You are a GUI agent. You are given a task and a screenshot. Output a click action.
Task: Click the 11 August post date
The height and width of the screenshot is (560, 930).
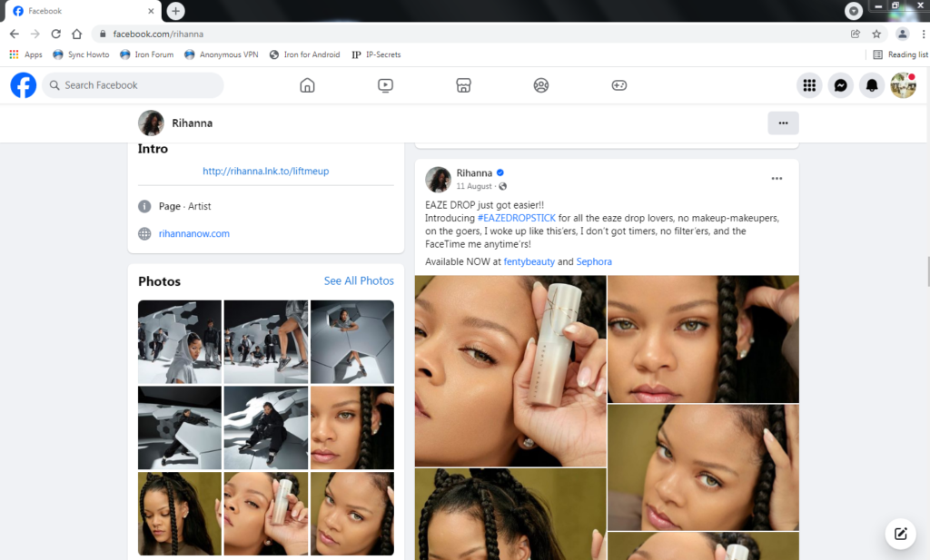pos(474,186)
